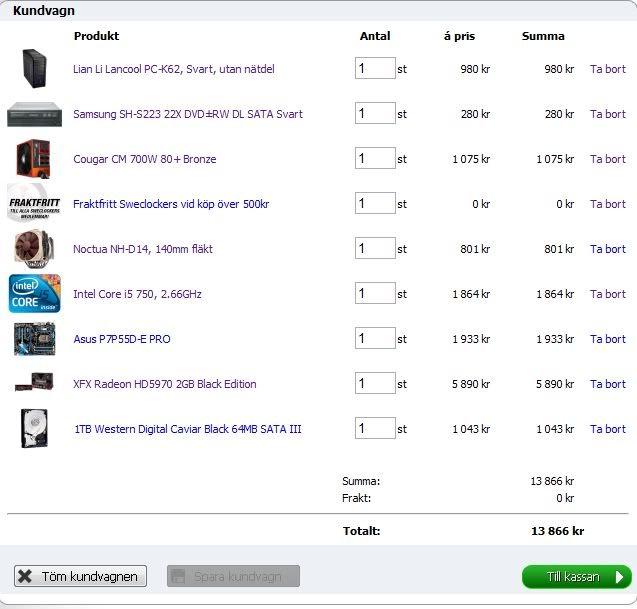Viewport: 637px width, 609px height.
Task: Open Samsung SH-S223 DVD±RW product link
Action: click(188, 114)
